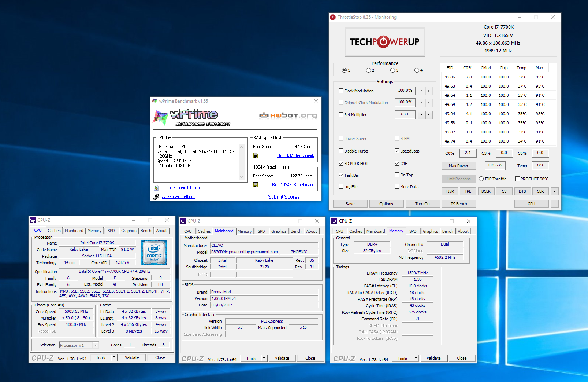The image size is (588, 382).
Task: Switch to SPD tab in CPU-Z Mainboard window
Action: (261, 231)
